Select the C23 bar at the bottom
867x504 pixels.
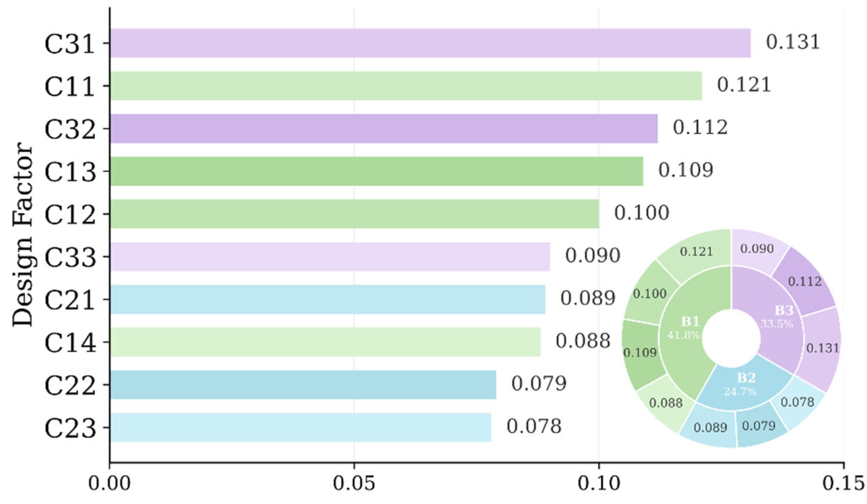tap(301, 428)
